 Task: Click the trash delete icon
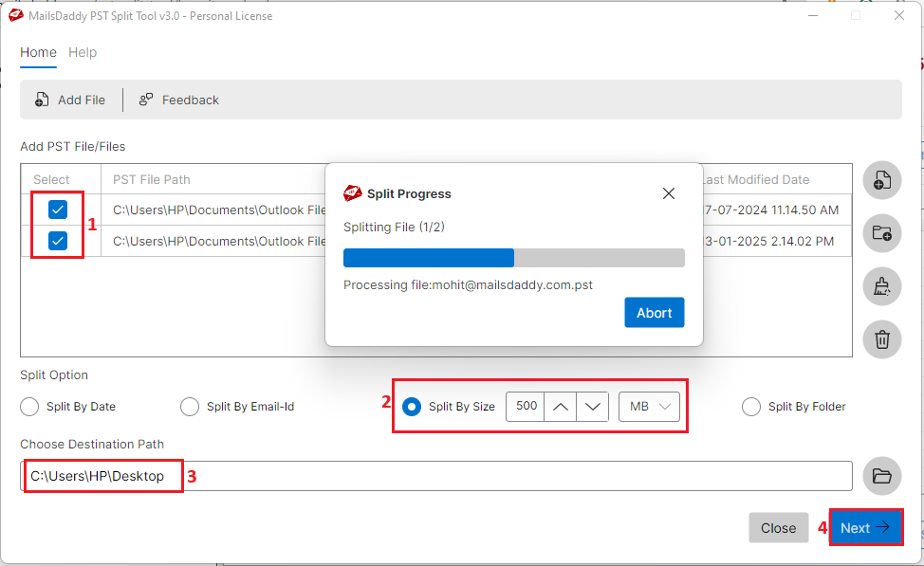[x=882, y=339]
